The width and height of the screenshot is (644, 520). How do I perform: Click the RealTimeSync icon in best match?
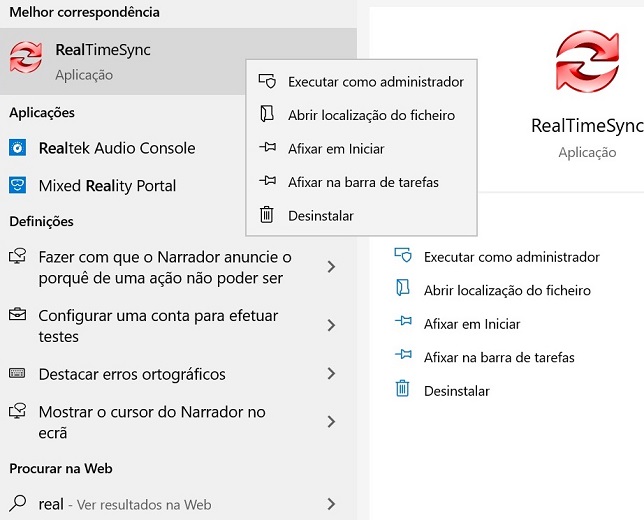click(26, 57)
